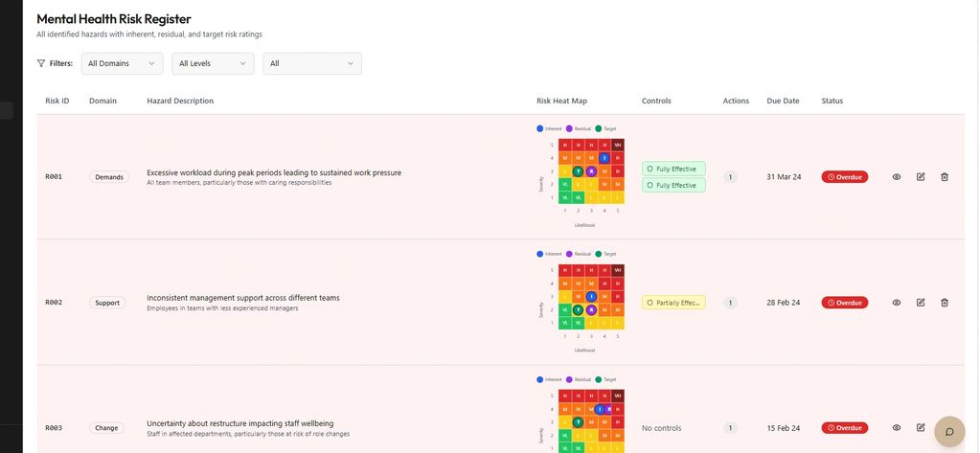This screenshot has height=453, width=980.
Task: Delete risk R002 with the trash icon
Action: (x=945, y=303)
